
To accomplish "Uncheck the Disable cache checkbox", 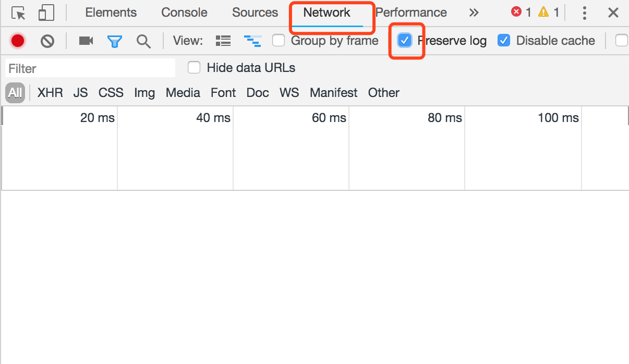I will click(504, 40).
